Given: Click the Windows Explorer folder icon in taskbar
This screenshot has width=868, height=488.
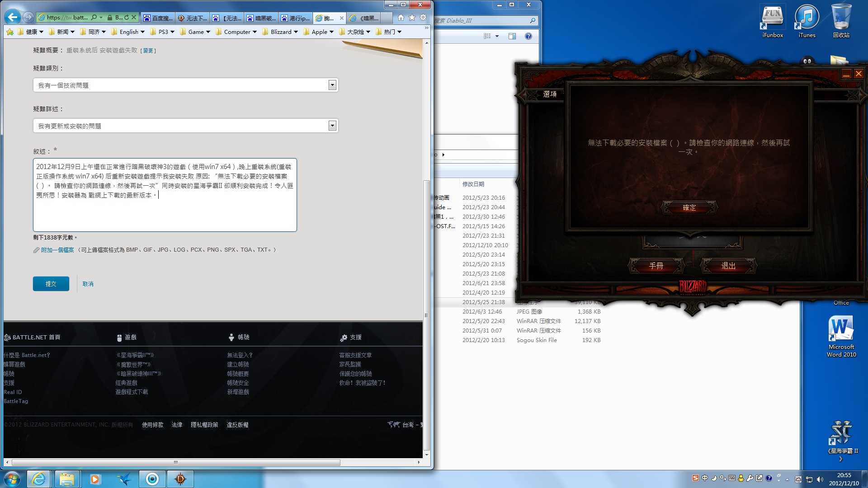Looking at the screenshot, I should tap(66, 479).
